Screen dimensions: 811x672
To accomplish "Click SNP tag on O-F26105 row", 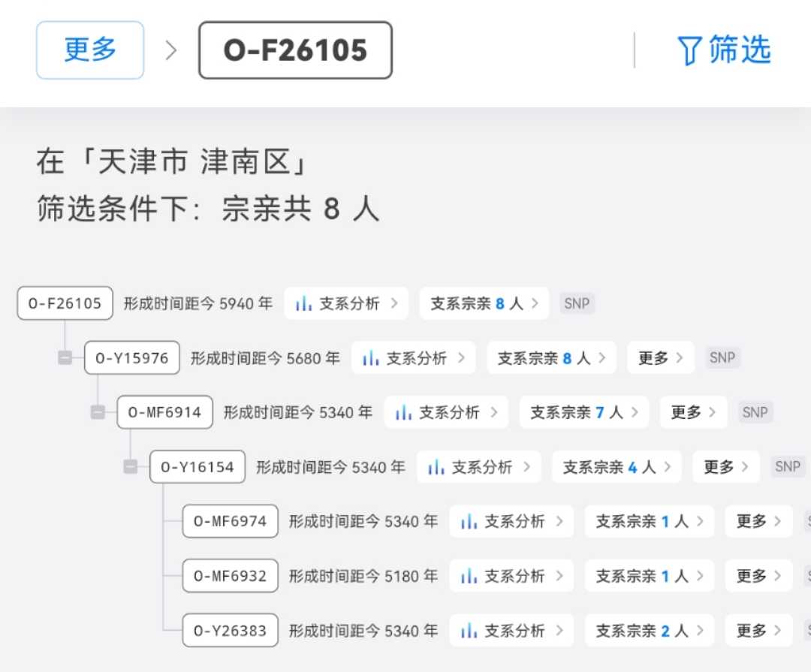I will 577,303.
